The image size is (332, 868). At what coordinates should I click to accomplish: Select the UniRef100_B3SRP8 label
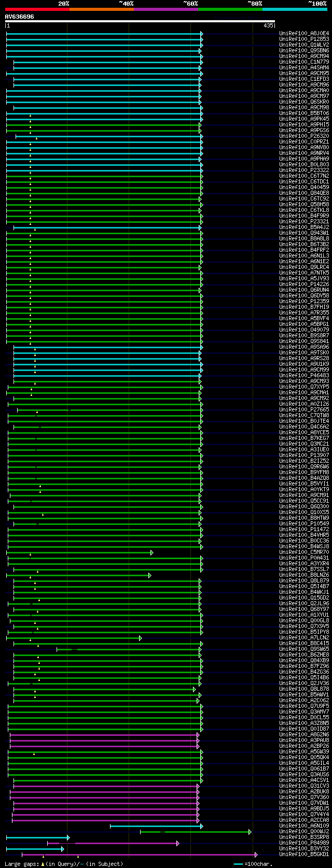[304, 837]
